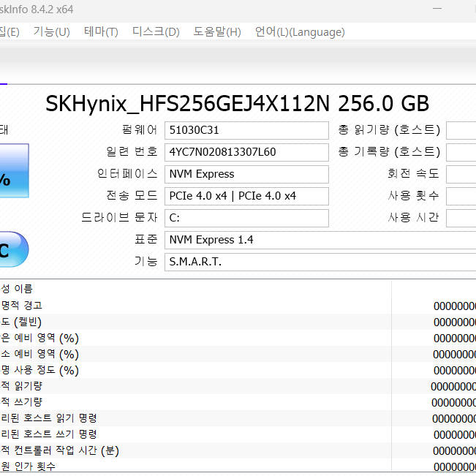Click the disk title SKHynix_HFS256GEJ4X112N 256.0 GB
Image resolution: width=476 pixels, height=476 pixels.
click(x=237, y=104)
